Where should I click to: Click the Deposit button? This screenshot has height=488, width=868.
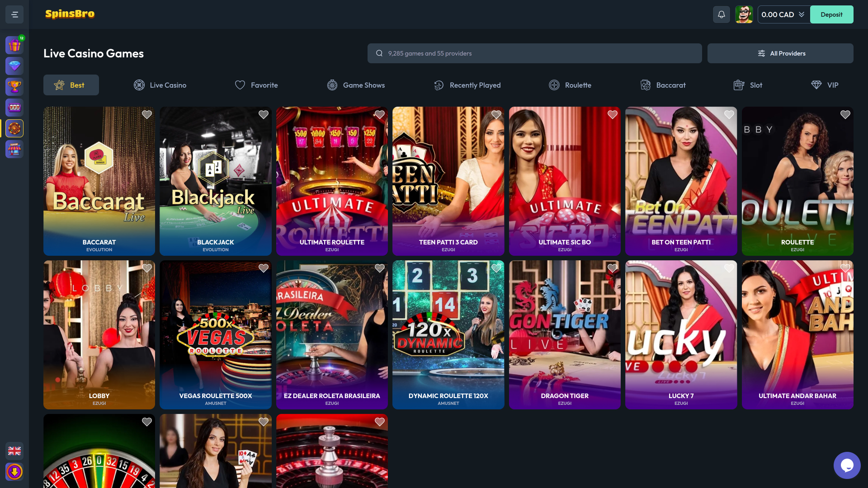[831, 14]
